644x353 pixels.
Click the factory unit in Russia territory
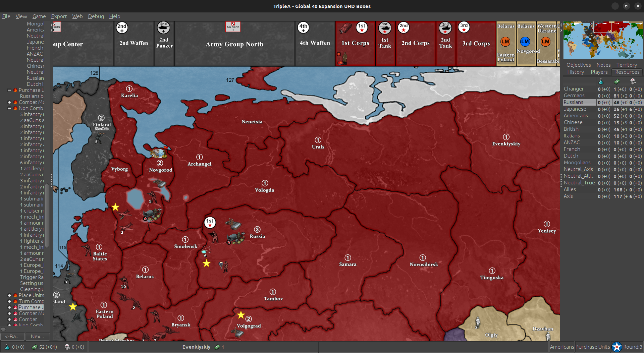tap(233, 224)
